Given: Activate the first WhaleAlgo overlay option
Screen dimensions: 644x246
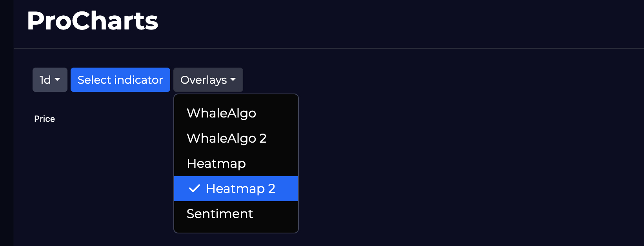Looking at the screenshot, I should pos(221,113).
